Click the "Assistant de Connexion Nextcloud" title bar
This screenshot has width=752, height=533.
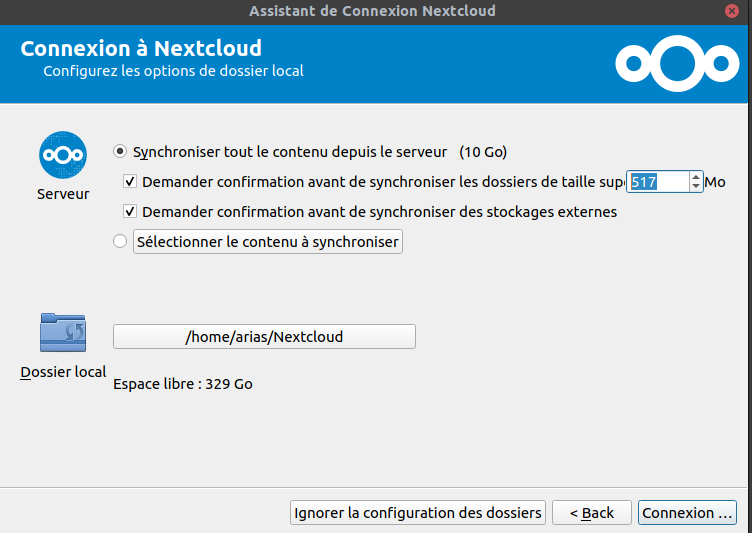click(372, 11)
